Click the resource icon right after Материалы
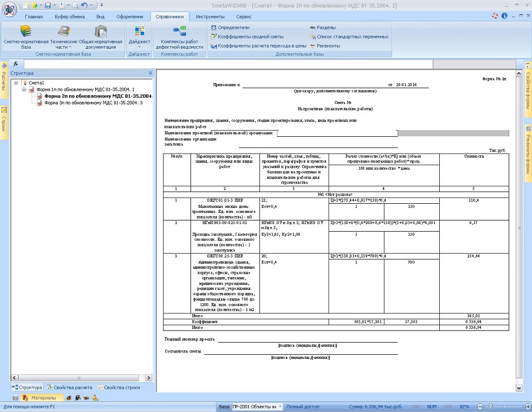This screenshot has height=412, width=532. [x=68, y=398]
